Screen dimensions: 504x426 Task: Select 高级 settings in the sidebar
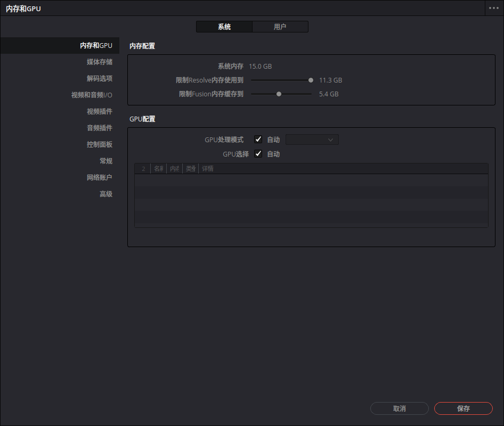pyautogui.click(x=106, y=194)
